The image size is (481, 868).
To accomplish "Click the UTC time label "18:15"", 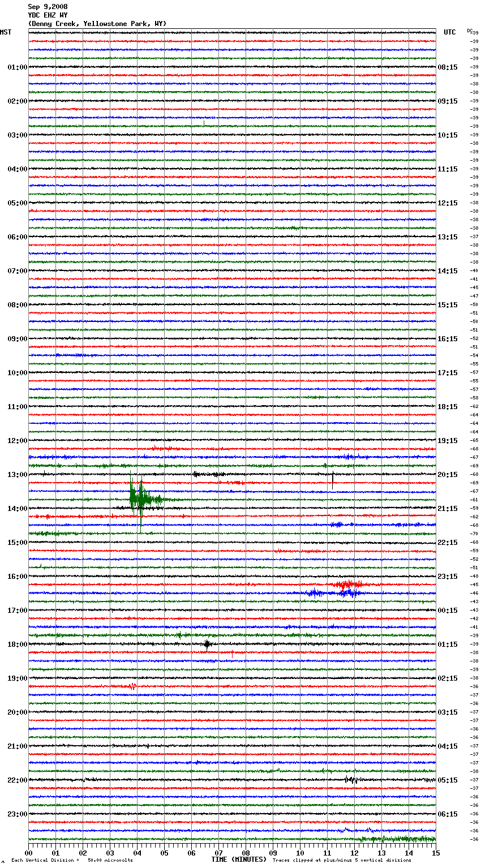I will click(x=448, y=407).
